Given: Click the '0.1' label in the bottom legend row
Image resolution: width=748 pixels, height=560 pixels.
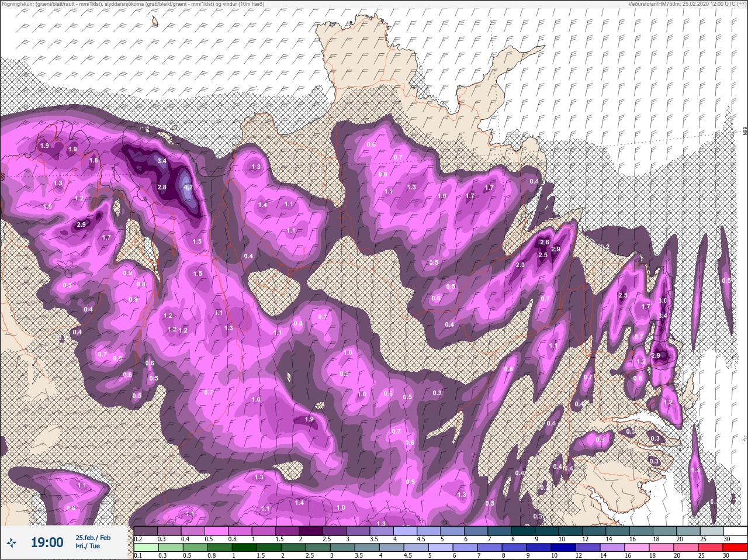Looking at the screenshot, I should 137,555.
